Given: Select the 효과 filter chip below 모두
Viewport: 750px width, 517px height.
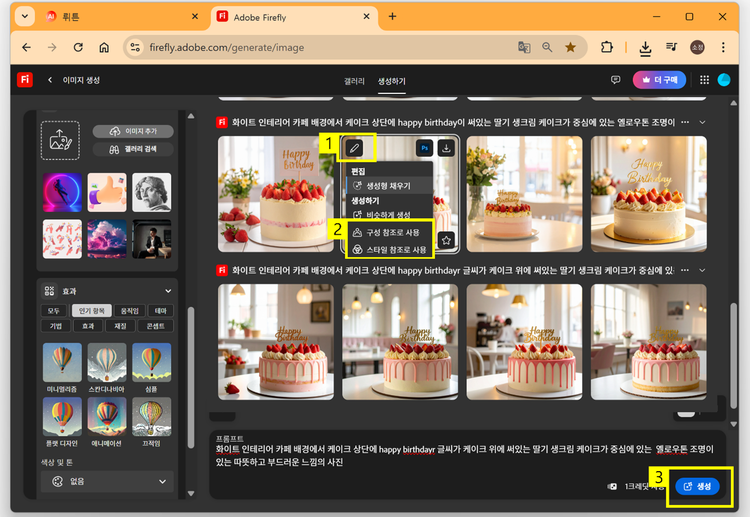Looking at the screenshot, I should (x=88, y=326).
